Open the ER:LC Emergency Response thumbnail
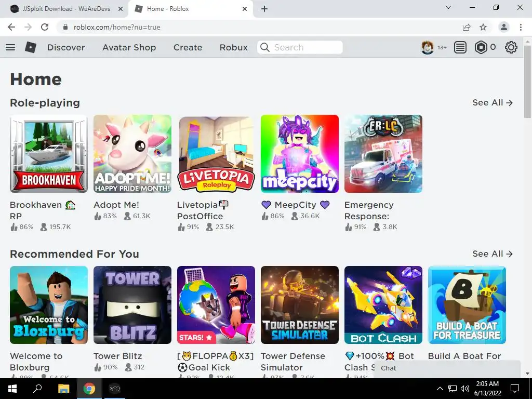This screenshot has height=399, width=532. (383, 154)
